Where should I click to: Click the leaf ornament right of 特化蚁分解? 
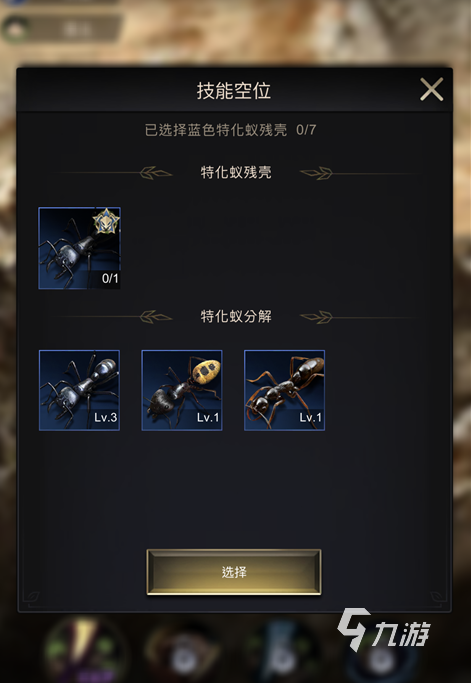pyautogui.click(x=316, y=317)
